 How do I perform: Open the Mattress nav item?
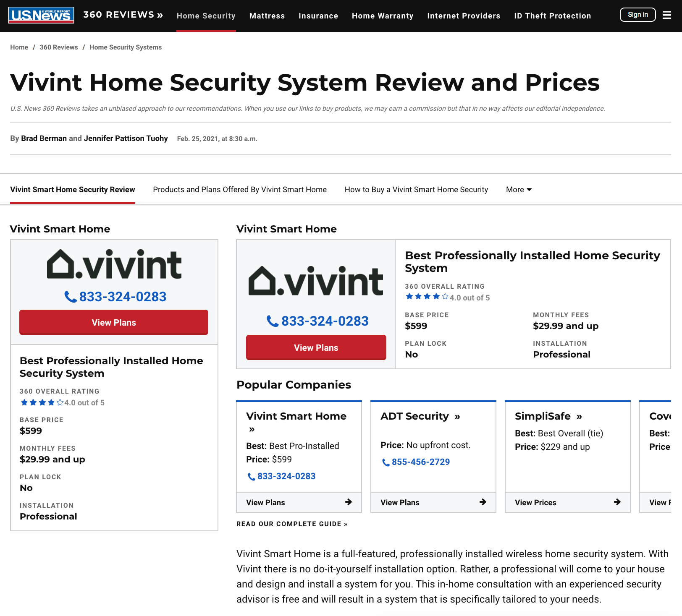point(267,16)
